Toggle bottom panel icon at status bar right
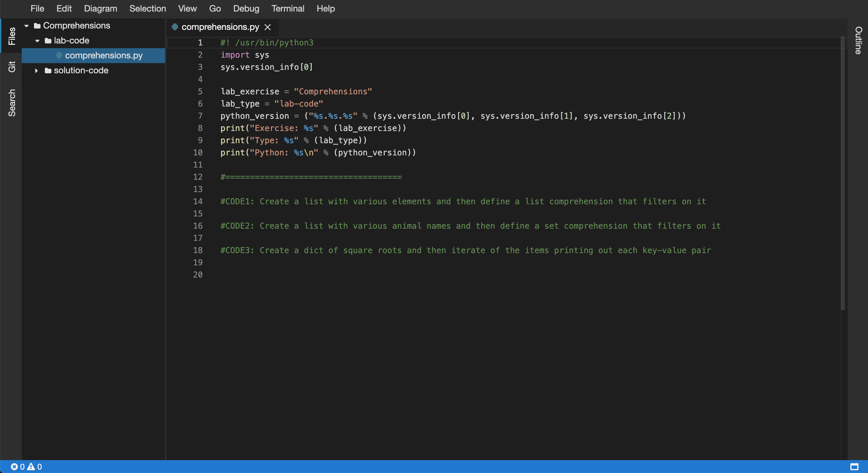This screenshot has height=473, width=868. (854, 467)
